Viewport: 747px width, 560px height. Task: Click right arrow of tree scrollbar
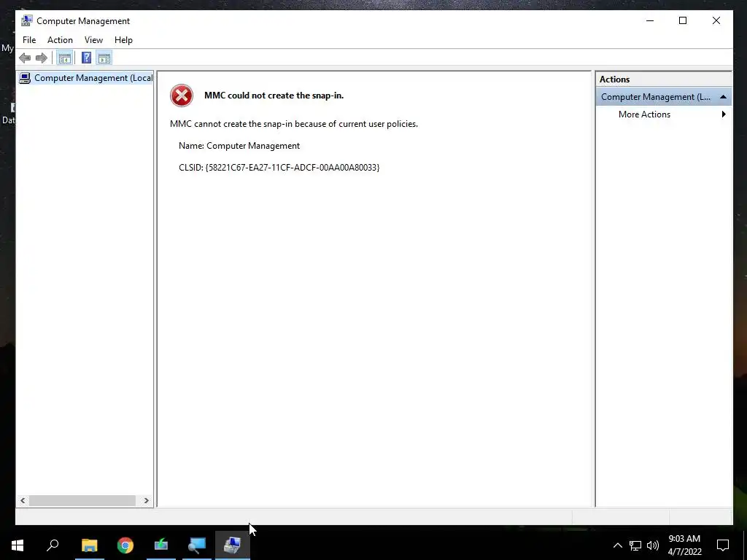pos(146,500)
